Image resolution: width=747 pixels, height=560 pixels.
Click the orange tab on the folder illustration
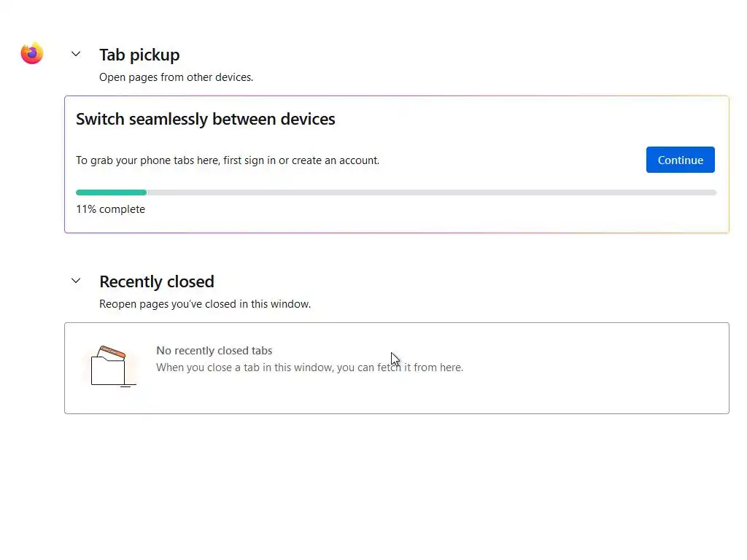[112, 353]
